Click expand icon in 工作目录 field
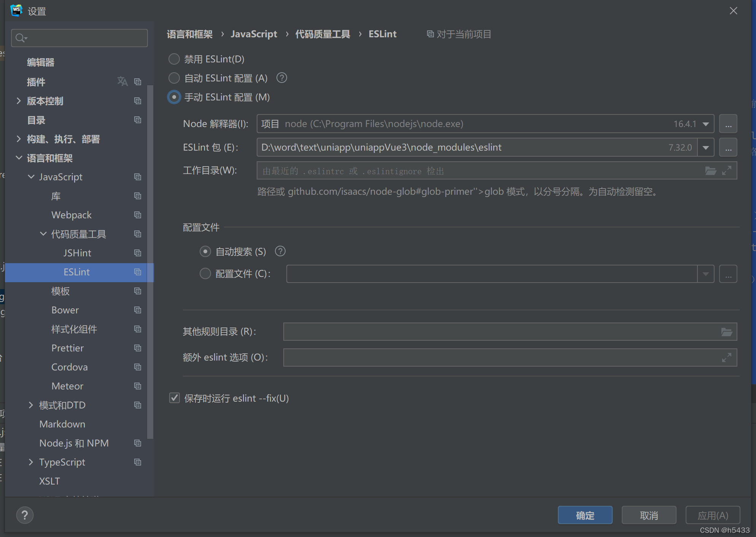Image resolution: width=756 pixels, height=537 pixels. (x=727, y=171)
